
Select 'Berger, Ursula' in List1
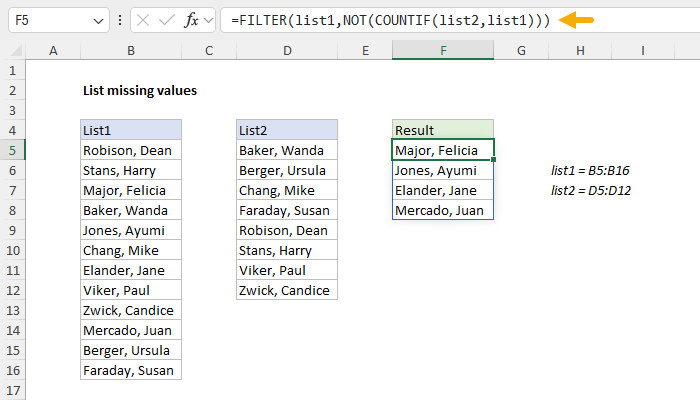(x=131, y=350)
